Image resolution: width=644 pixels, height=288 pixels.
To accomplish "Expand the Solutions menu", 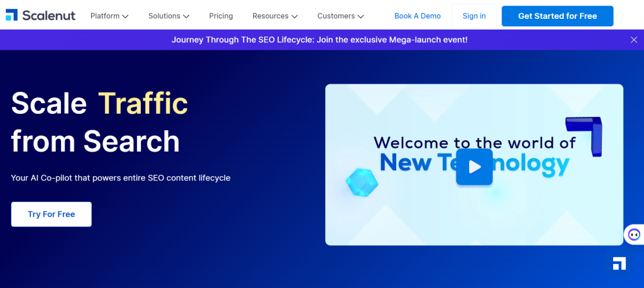I will pos(169,16).
